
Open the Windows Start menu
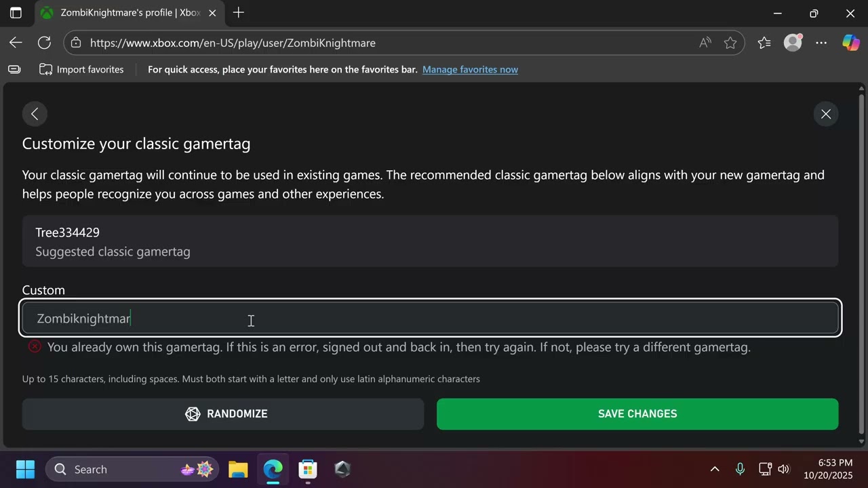tap(26, 469)
